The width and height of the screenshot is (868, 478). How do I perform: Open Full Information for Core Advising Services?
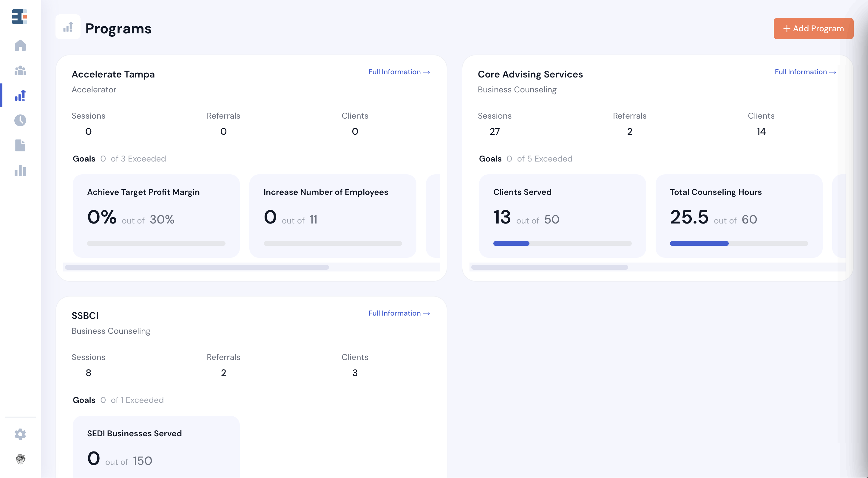(805, 72)
